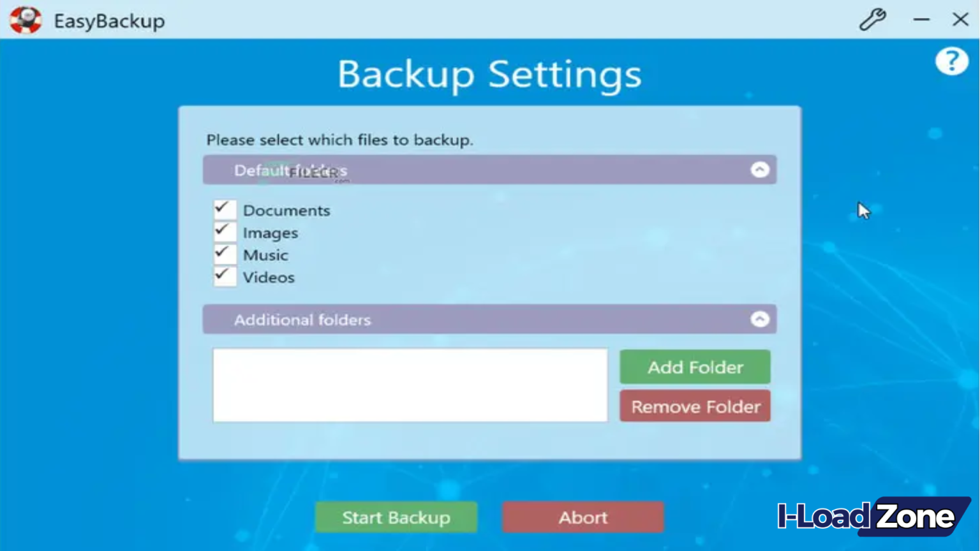
Task: Uncheck the Documents checkbox
Action: pos(225,209)
